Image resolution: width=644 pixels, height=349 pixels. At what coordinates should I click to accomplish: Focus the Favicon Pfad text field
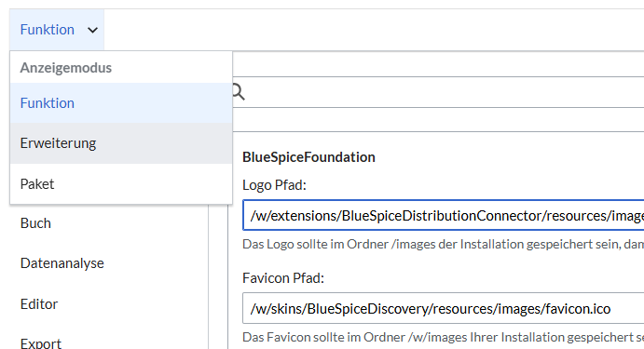[x=444, y=308]
